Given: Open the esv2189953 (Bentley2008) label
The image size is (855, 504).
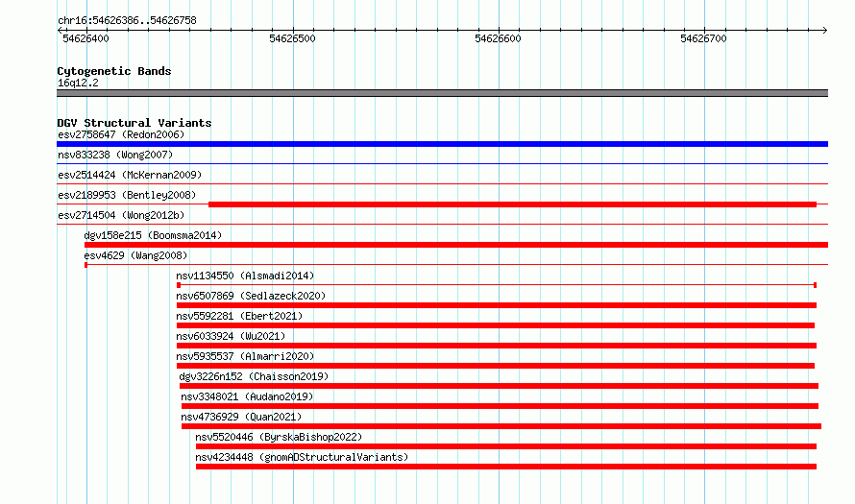Looking at the screenshot, I should pyautogui.click(x=127, y=195).
